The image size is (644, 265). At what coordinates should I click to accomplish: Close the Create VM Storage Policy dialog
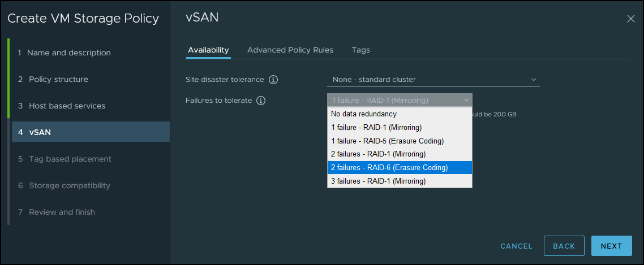tap(631, 19)
